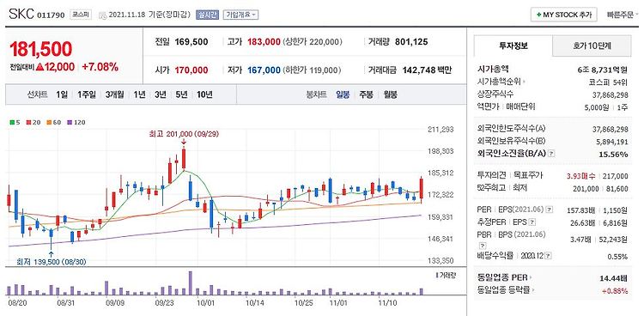Screen dimensions: 644x316
Task: Open help icon next to 추정PER EPS
Action: pyautogui.click(x=532, y=222)
